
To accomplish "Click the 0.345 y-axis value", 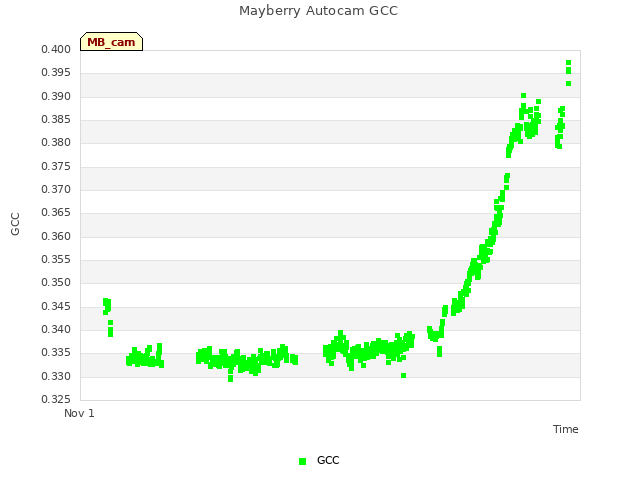I will pos(56,307).
